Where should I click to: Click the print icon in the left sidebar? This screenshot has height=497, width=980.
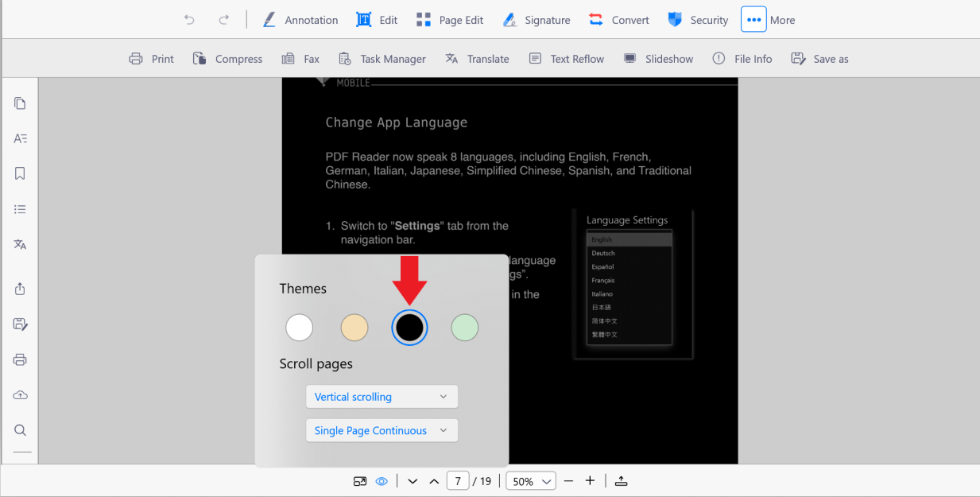click(20, 359)
